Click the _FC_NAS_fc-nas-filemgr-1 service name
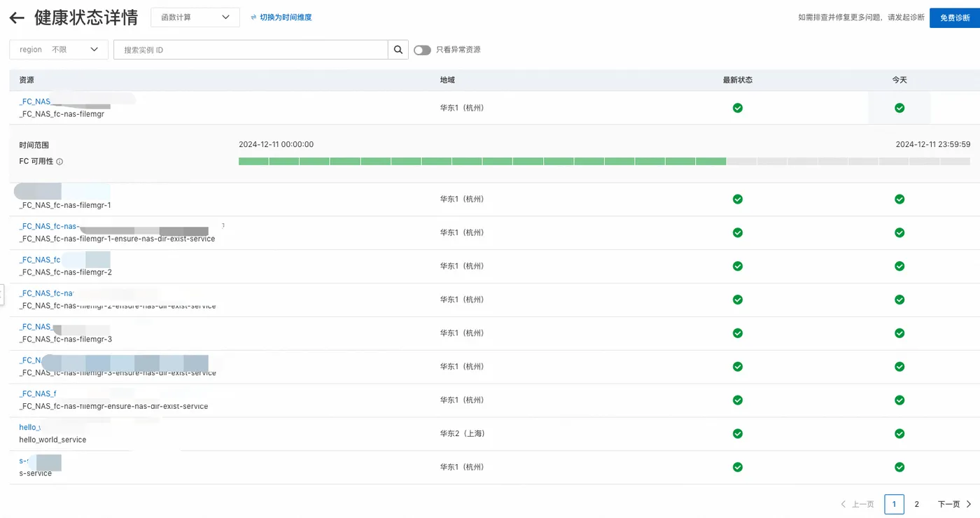Screen dimensions: 980x518 65,205
